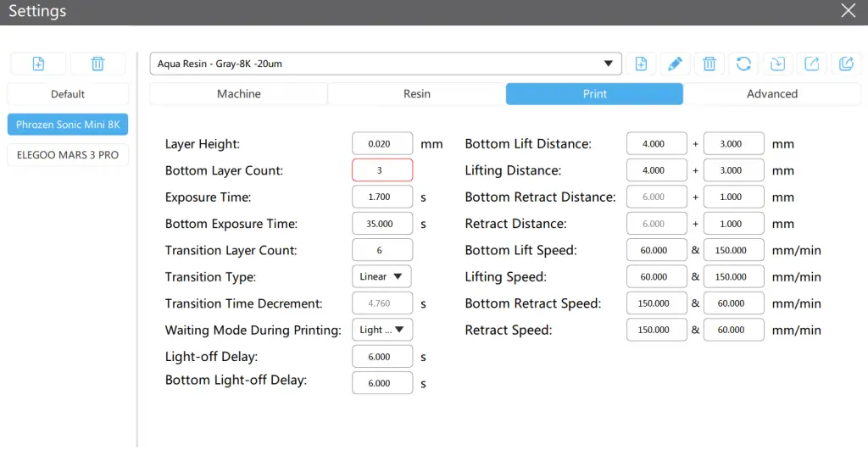Click the rightmost export-all profiles icon
Viewport: 868px width, 467px height.
[x=845, y=64]
